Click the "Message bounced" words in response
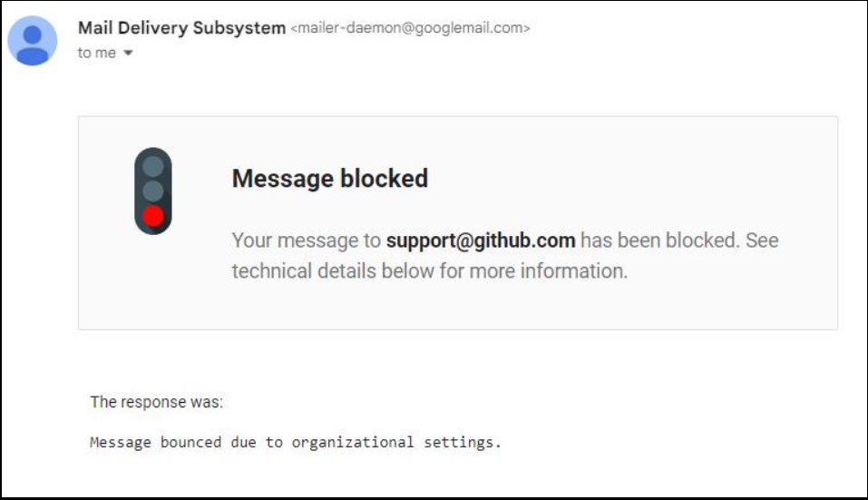This screenshot has width=868, height=500. [155, 443]
